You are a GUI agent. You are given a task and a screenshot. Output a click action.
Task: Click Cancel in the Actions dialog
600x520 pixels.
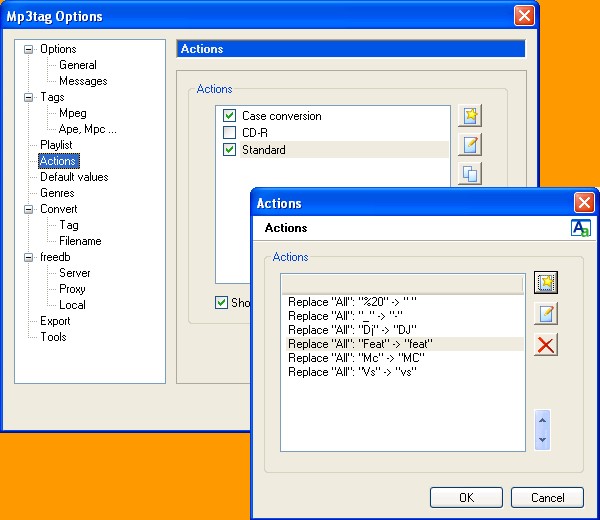[547, 497]
